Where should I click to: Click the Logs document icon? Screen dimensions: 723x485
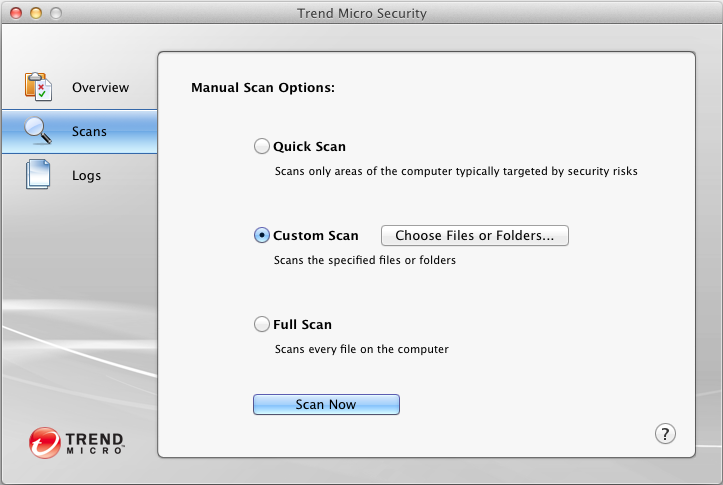tap(38, 176)
